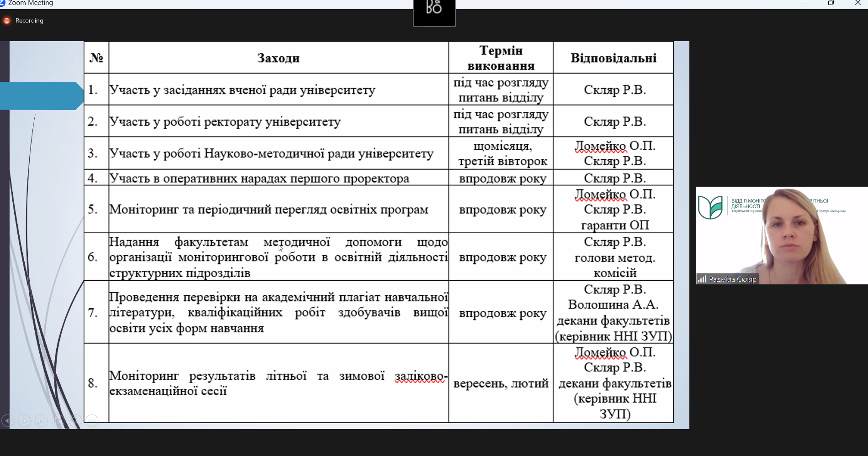Click row number '6.' cell
Image resolution: width=868 pixels, height=456 pixels.
point(93,257)
